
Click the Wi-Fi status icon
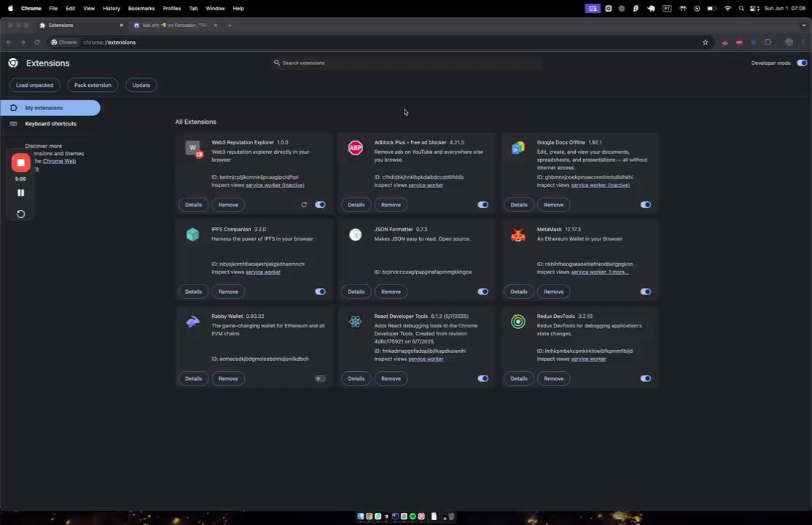click(727, 8)
